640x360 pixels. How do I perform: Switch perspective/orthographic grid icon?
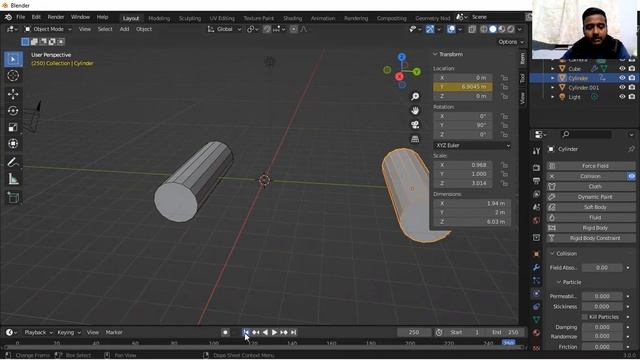[x=415, y=139]
